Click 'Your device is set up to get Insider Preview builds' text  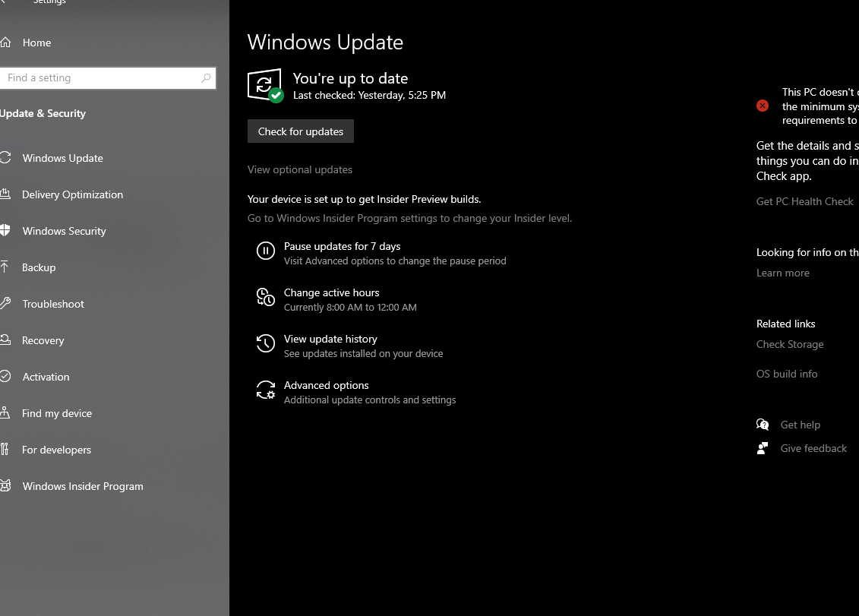(365, 200)
